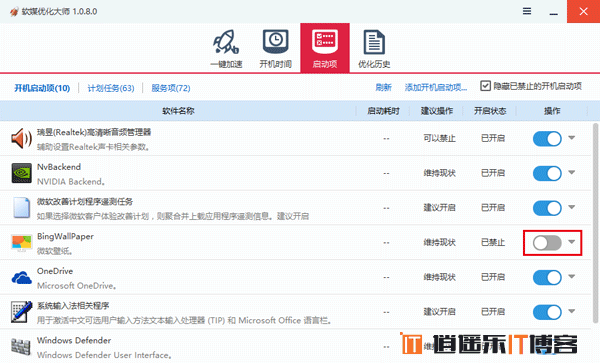Click the app logo in title bar

tap(15, 11)
